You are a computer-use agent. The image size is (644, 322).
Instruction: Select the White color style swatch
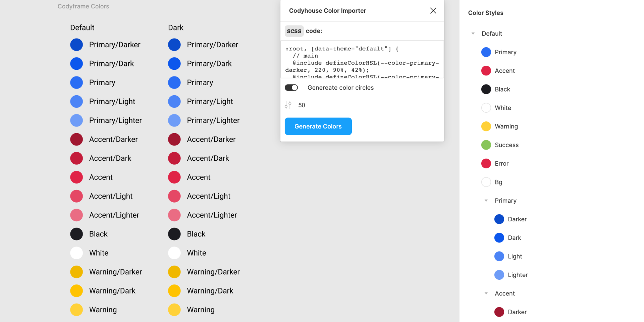pos(486,108)
